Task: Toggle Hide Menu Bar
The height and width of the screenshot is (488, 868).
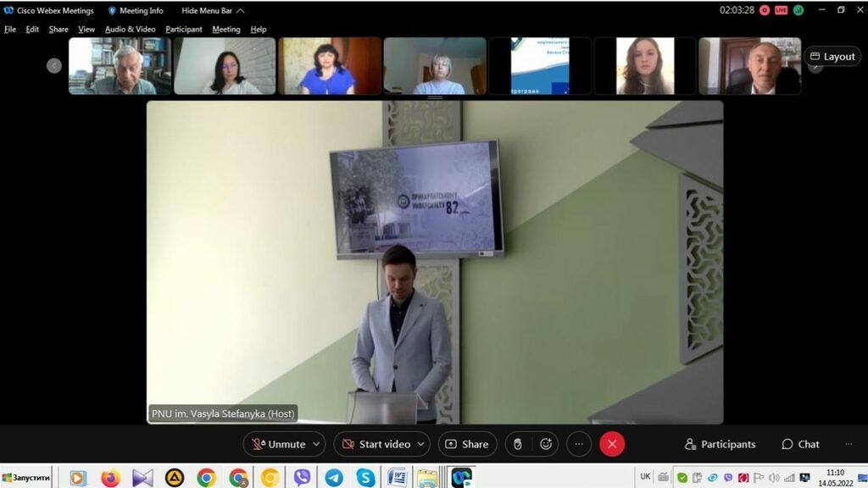Action: [x=213, y=11]
